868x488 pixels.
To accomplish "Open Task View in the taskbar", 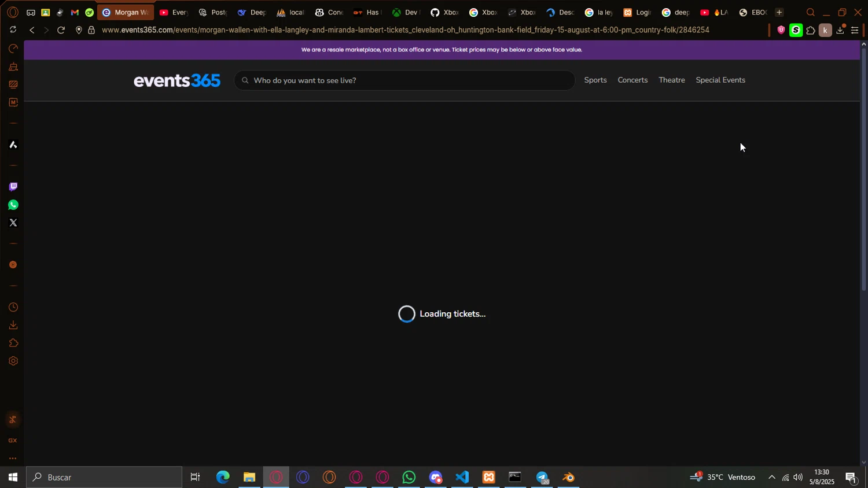I will [x=196, y=477].
